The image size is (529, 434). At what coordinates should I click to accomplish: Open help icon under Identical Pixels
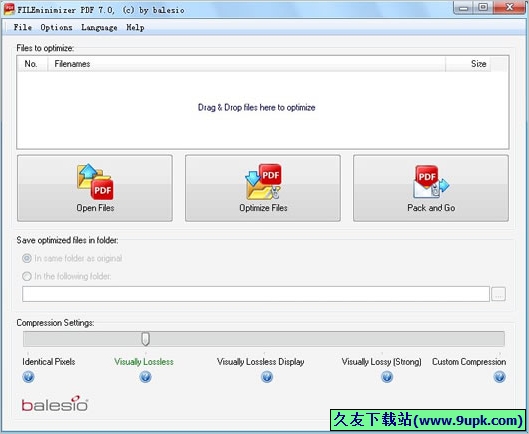[x=28, y=377]
